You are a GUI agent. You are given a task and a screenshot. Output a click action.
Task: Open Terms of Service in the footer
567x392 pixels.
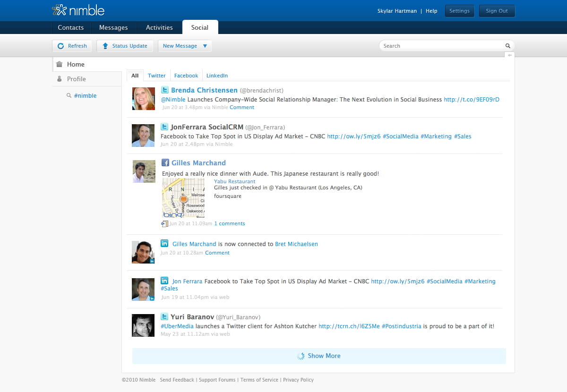click(x=259, y=380)
